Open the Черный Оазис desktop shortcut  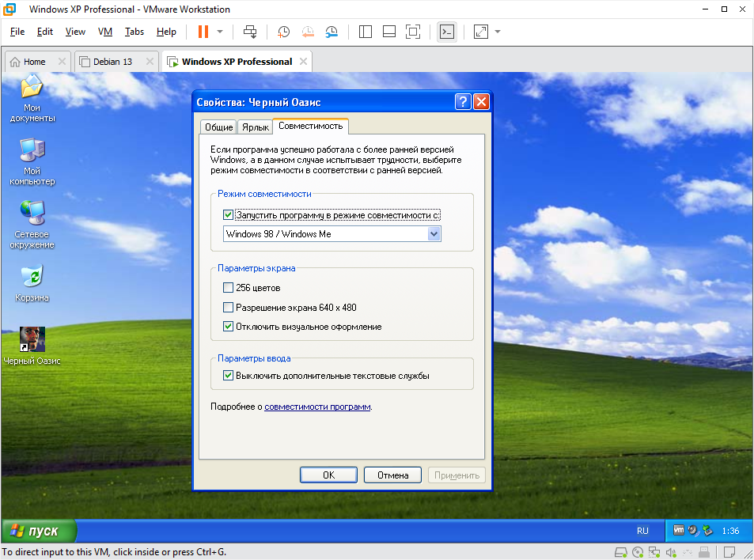pyautogui.click(x=32, y=340)
